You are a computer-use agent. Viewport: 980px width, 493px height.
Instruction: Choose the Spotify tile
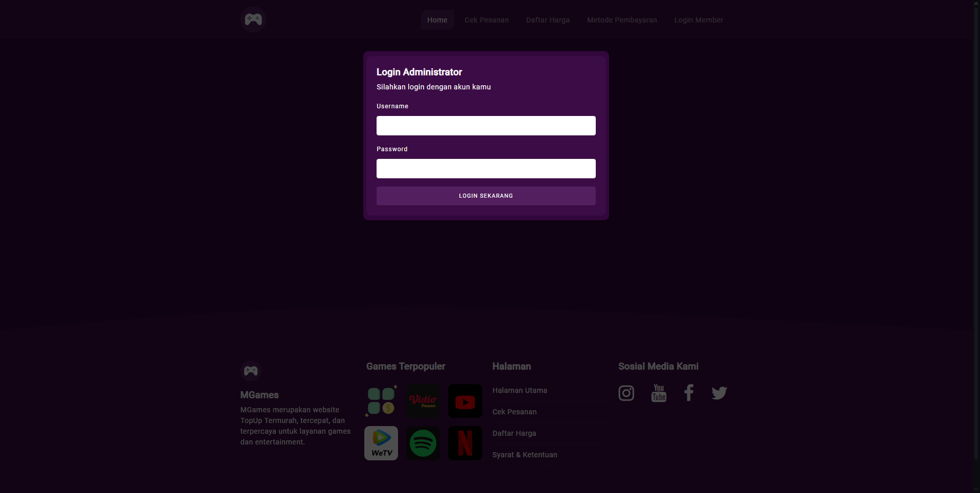[x=423, y=443]
